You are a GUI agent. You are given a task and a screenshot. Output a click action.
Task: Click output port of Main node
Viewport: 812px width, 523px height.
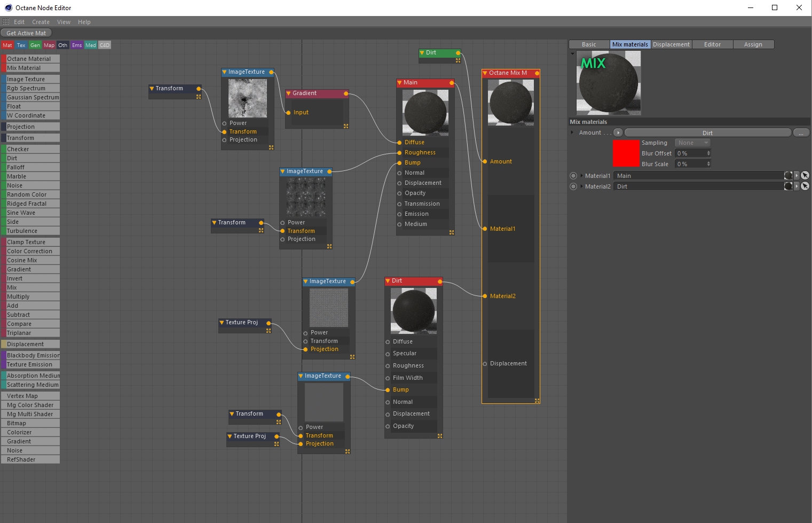pos(452,83)
